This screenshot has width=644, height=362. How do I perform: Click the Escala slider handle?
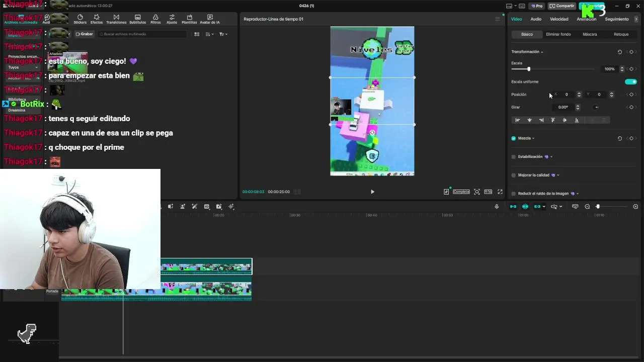coord(528,69)
